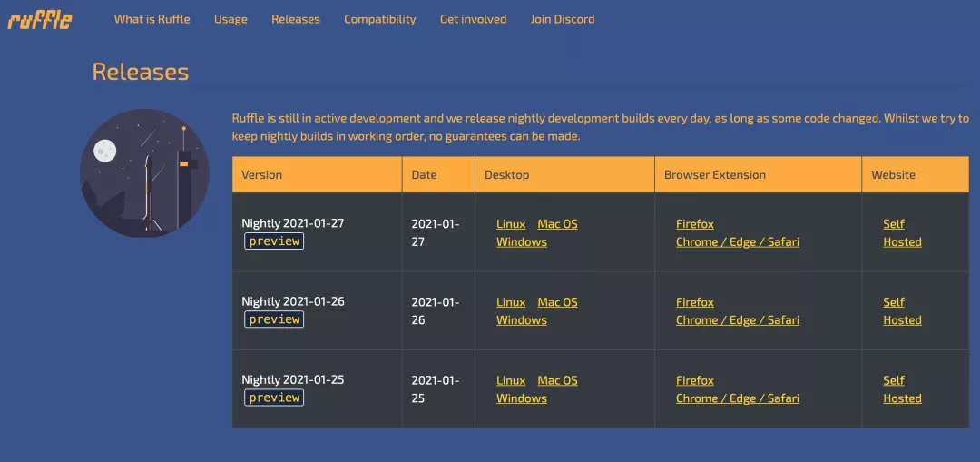Click the Ruffle logo in header
Screen dimensions: 980x462
pos(40,19)
